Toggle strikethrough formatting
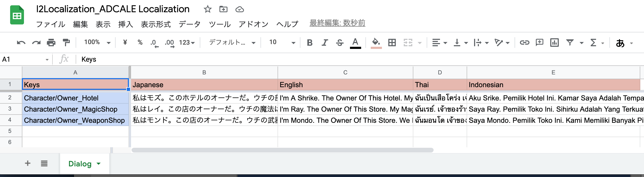The image size is (644, 177). click(x=340, y=43)
